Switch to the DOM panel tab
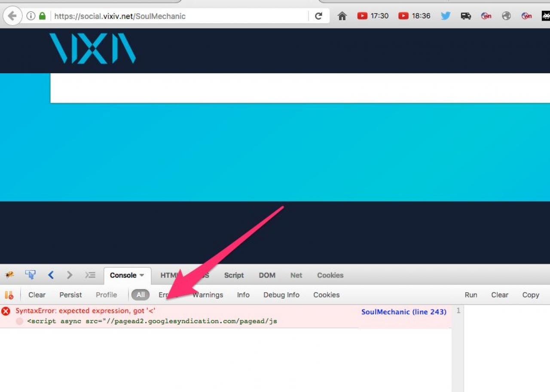 [267, 275]
